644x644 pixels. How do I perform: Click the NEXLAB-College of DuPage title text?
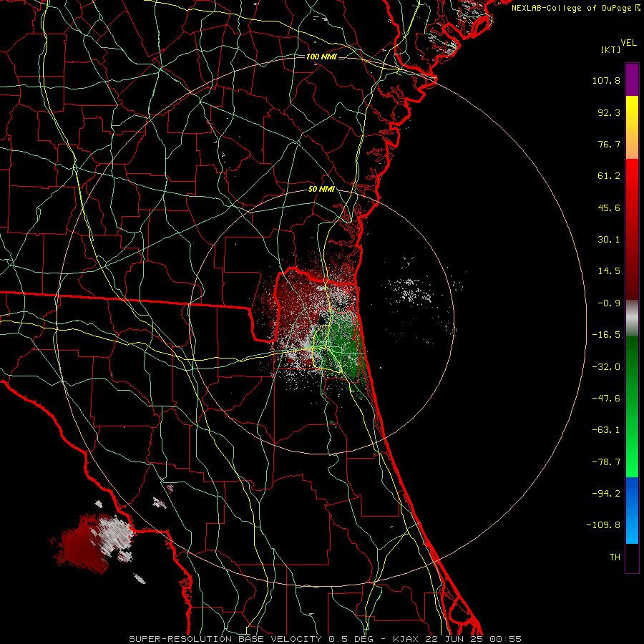(x=576, y=8)
